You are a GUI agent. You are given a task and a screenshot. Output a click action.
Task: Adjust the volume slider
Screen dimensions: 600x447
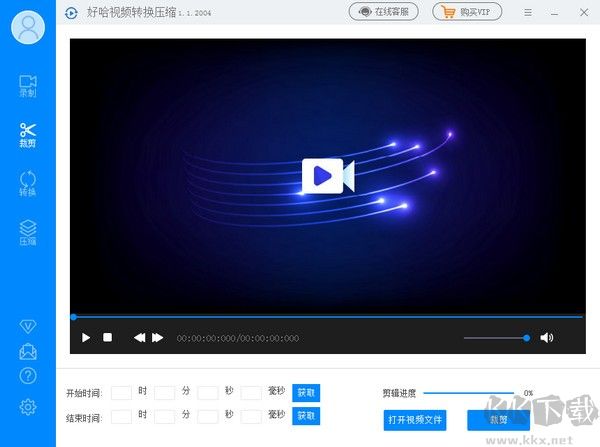[x=496, y=338]
